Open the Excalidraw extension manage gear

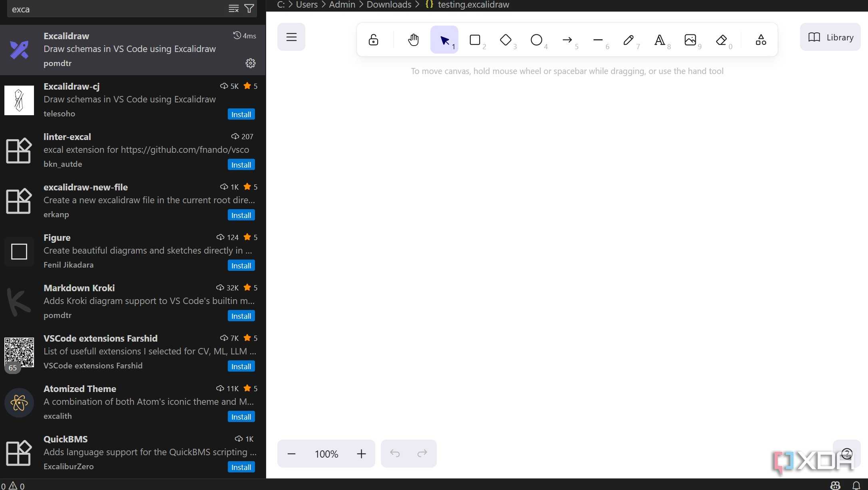251,63
